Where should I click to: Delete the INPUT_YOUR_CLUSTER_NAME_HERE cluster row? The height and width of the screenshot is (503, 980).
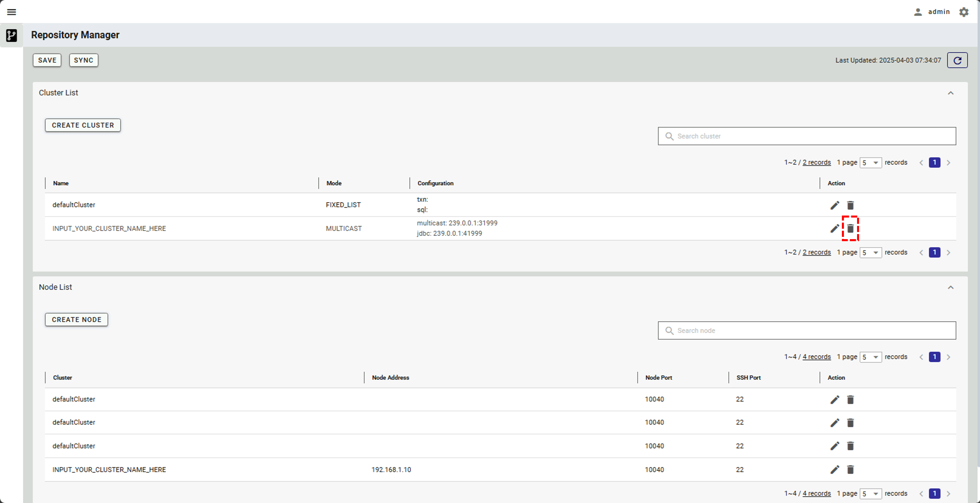coord(850,228)
